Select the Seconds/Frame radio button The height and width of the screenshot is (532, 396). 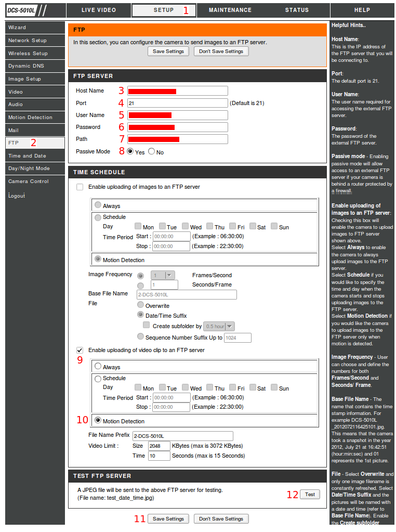pos(140,286)
